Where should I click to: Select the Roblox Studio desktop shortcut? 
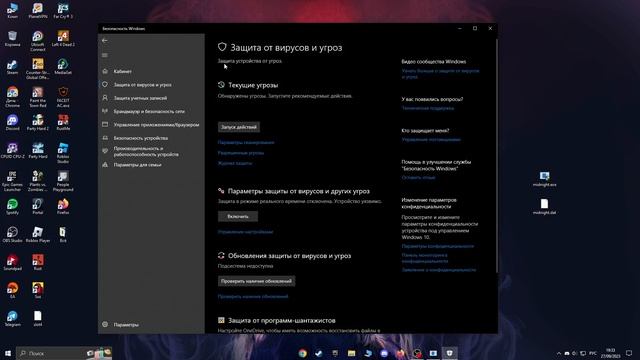click(63, 153)
